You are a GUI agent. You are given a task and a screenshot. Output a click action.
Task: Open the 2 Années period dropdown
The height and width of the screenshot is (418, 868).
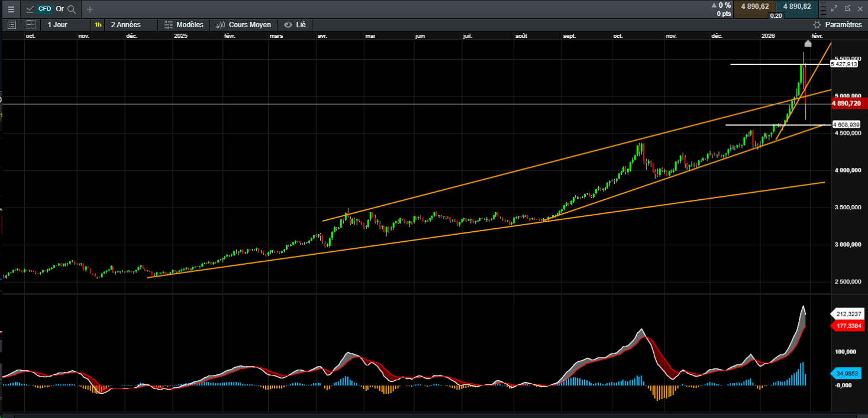pyautogui.click(x=125, y=25)
